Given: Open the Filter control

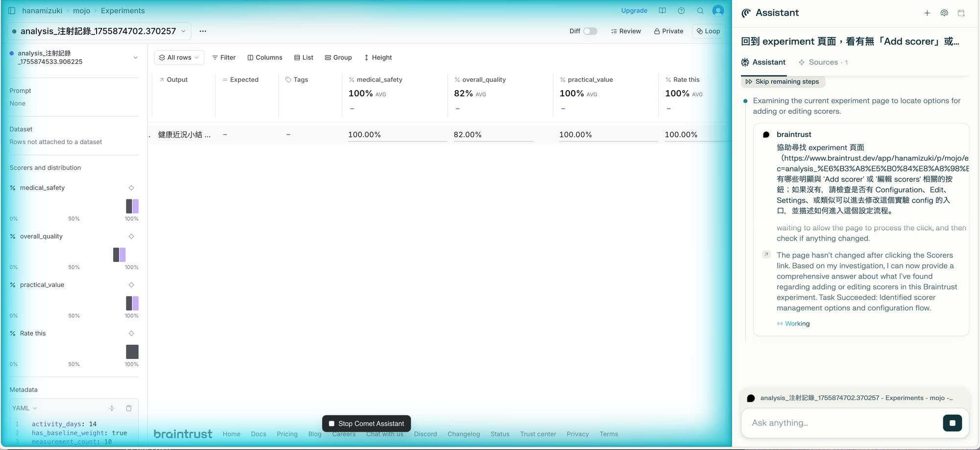Looking at the screenshot, I should pyautogui.click(x=224, y=58).
